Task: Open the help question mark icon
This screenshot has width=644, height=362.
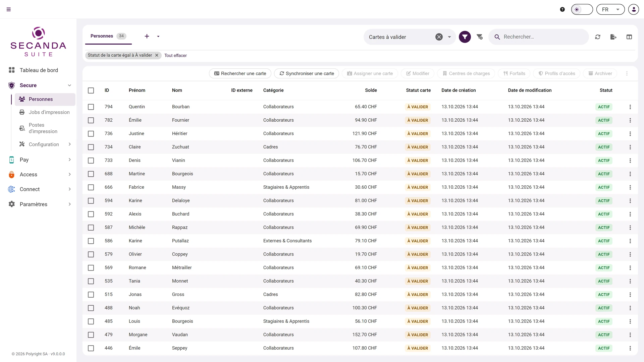Action: pyautogui.click(x=562, y=9)
